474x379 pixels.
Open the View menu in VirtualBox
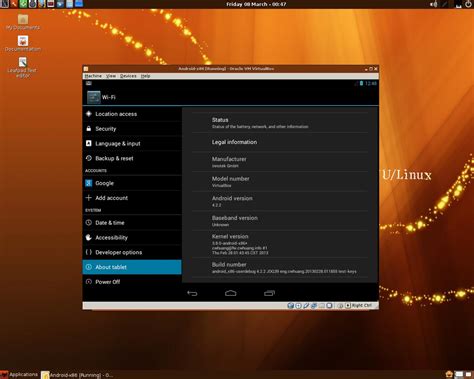point(111,76)
